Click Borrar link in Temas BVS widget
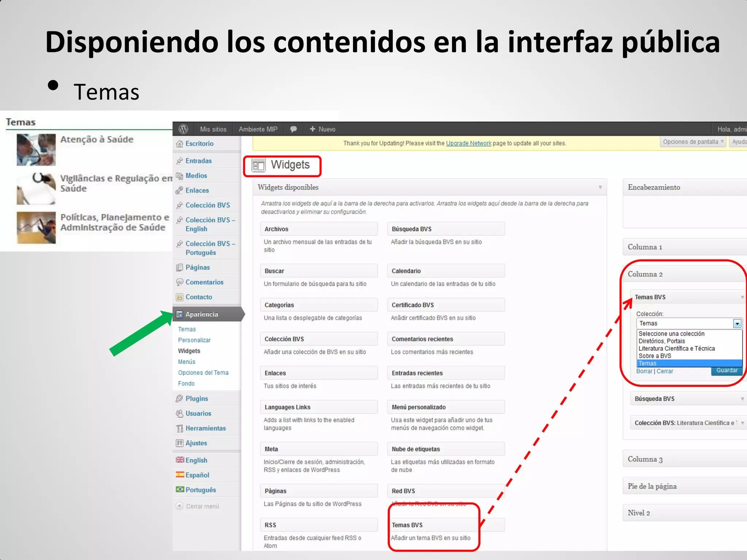The image size is (747, 560). (x=644, y=371)
